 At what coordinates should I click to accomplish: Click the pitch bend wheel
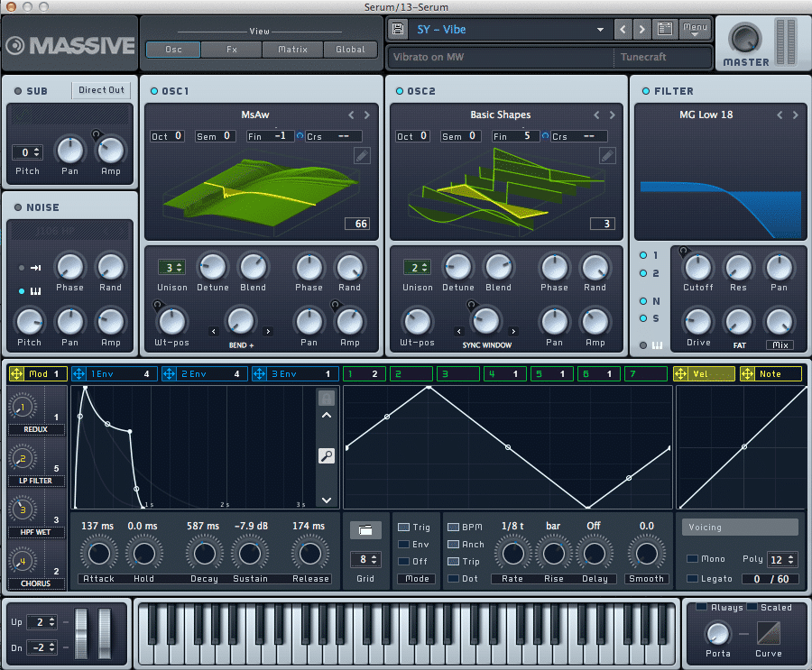coord(81,633)
